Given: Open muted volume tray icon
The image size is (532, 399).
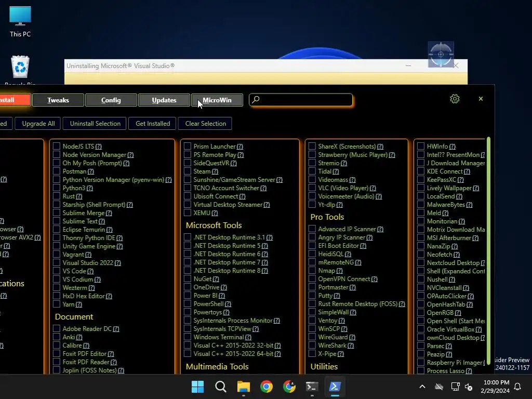Looking at the screenshot, I should click(469, 387).
